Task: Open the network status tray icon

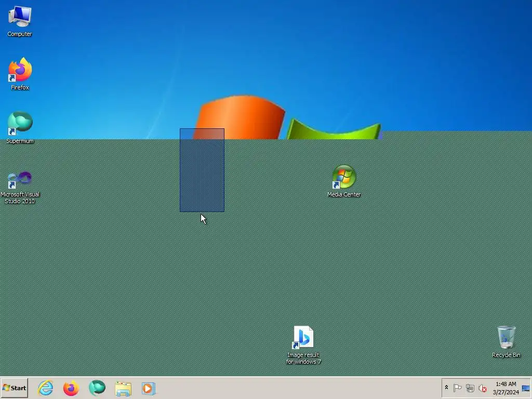Action: point(470,388)
